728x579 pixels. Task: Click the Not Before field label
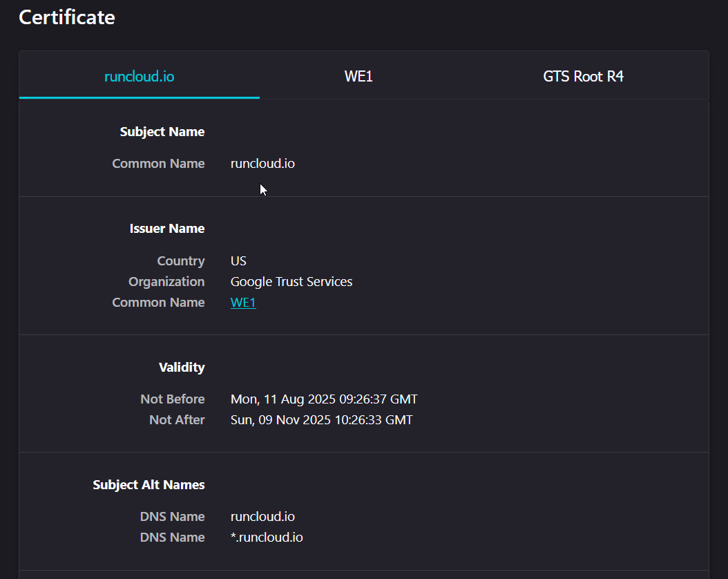pyautogui.click(x=173, y=399)
